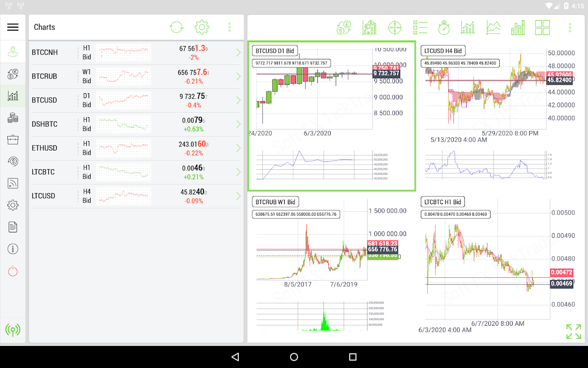The height and width of the screenshot is (368, 588).
Task: Open the BTCUSD row chevron
Action: point(238,100)
